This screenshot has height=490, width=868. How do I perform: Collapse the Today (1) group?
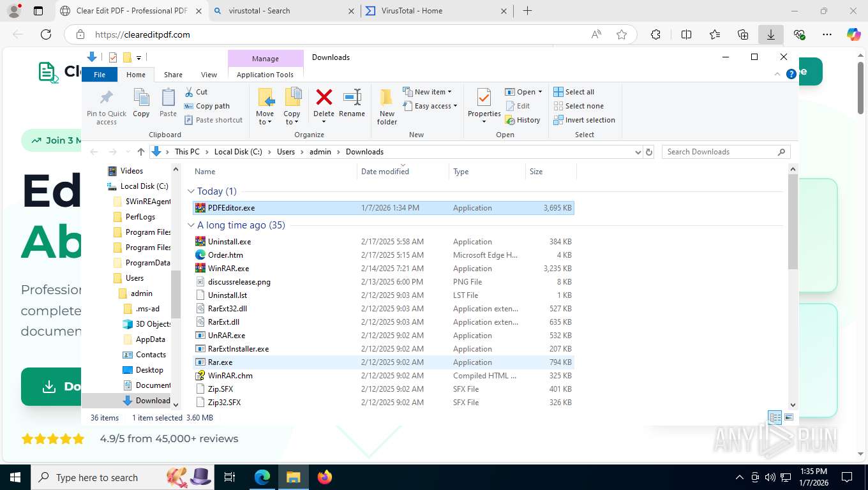pyautogui.click(x=191, y=191)
